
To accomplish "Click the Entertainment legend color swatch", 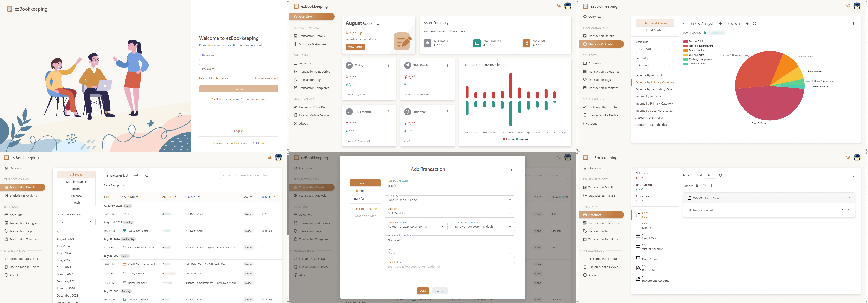I will click(x=685, y=55).
